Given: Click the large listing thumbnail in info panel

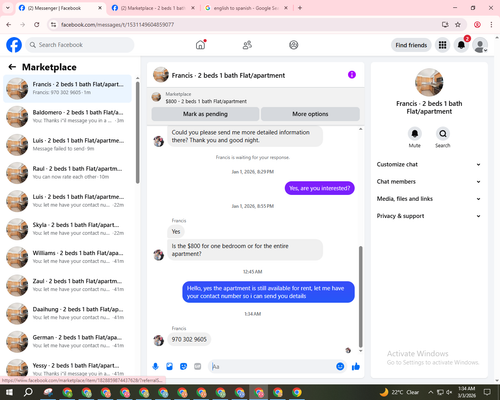Looking at the screenshot, I should (x=429, y=82).
